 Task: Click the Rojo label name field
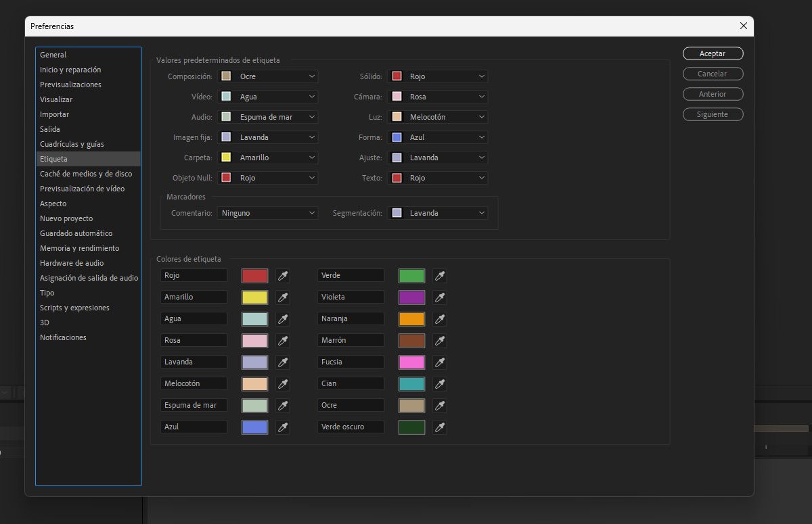tap(194, 275)
